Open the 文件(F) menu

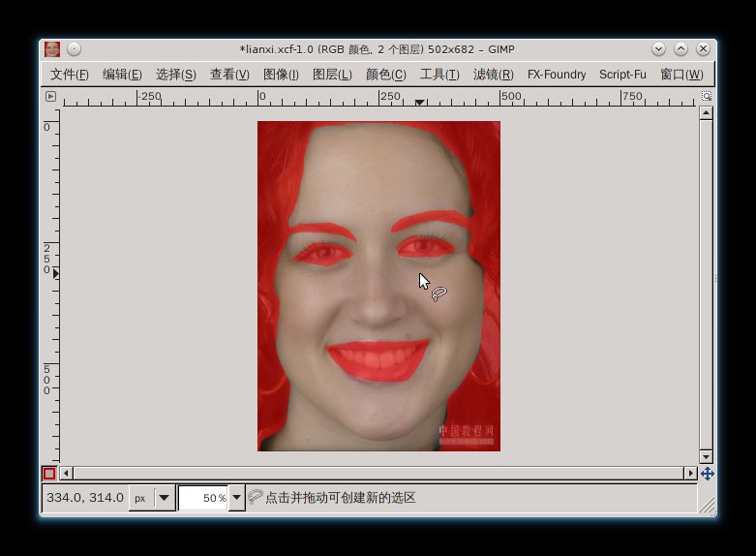pyautogui.click(x=70, y=75)
